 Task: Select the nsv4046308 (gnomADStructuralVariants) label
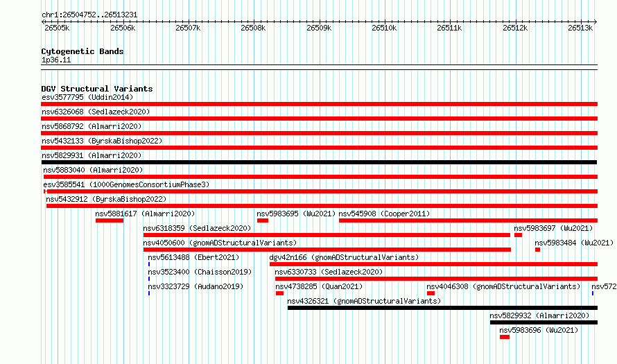[x=503, y=286]
